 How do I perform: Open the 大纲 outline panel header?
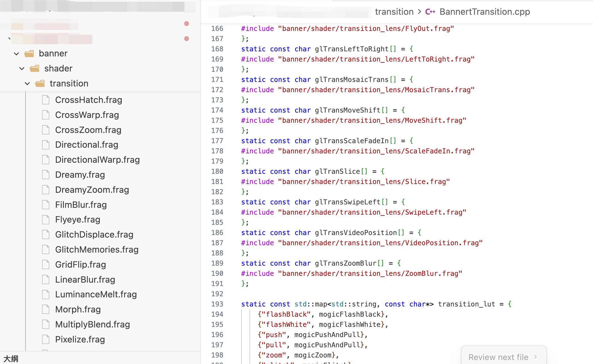click(x=11, y=359)
